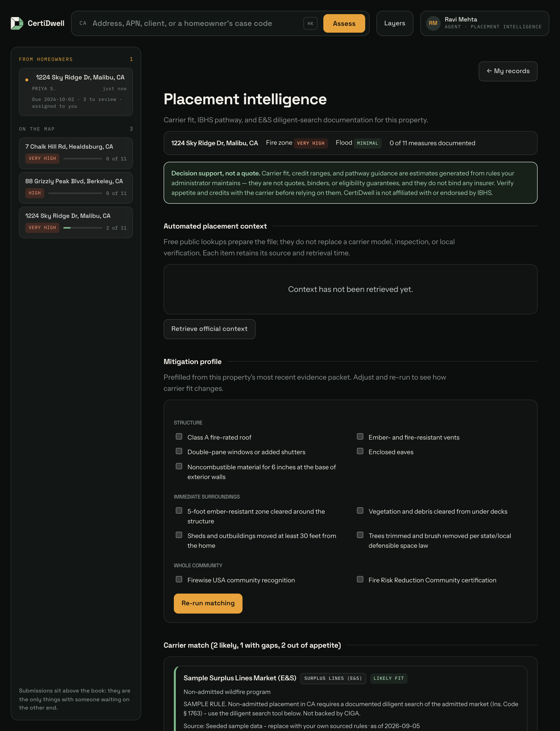Check Fire Risk Reduction Community certification
The width and height of the screenshot is (560, 731).
point(360,579)
